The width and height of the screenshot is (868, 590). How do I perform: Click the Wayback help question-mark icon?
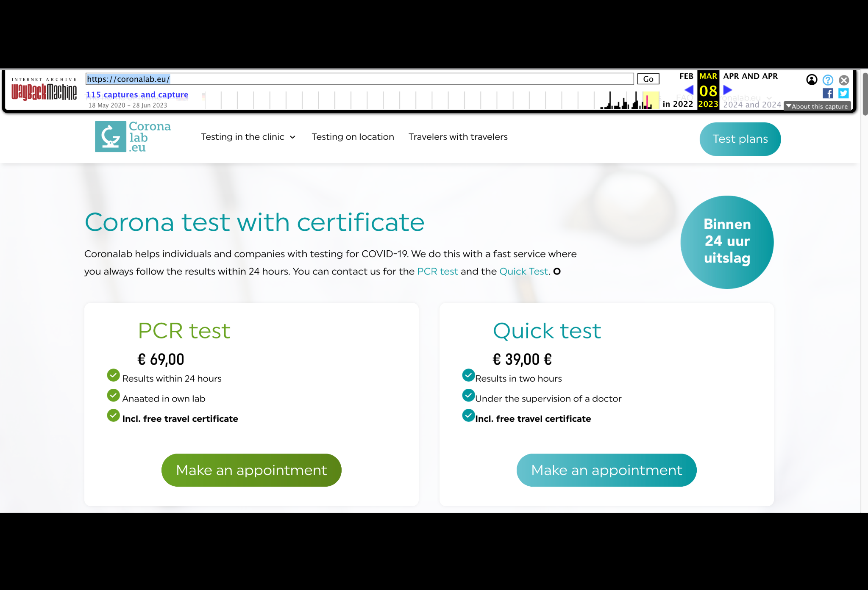click(827, 80)
